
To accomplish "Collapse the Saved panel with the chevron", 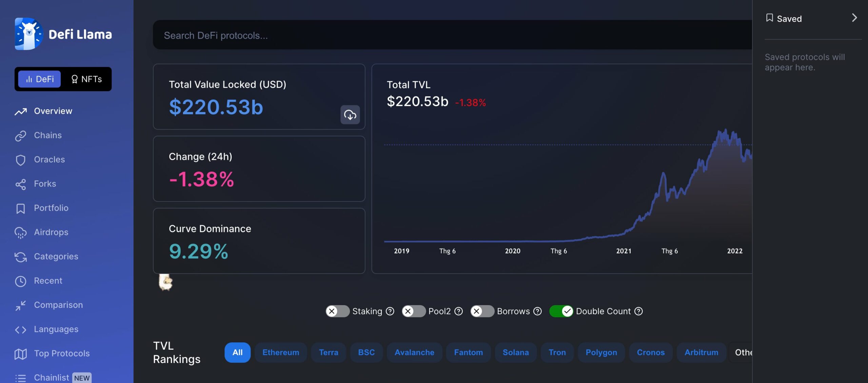I will (x=854, y=18).
